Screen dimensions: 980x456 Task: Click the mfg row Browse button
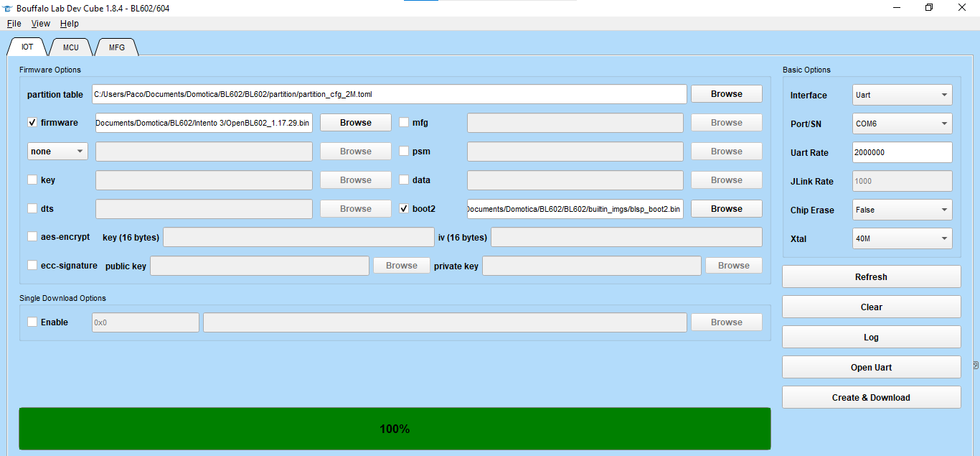727,123
